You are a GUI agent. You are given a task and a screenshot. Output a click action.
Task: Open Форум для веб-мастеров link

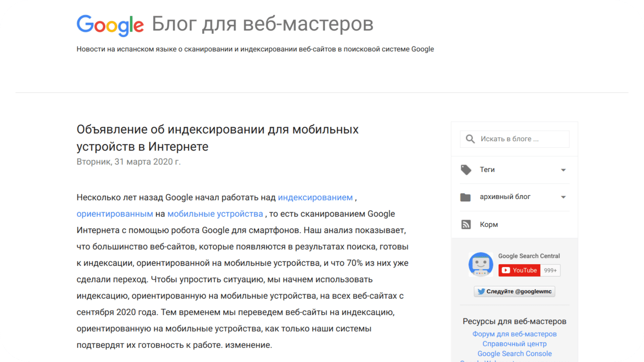tap(514, 334)
